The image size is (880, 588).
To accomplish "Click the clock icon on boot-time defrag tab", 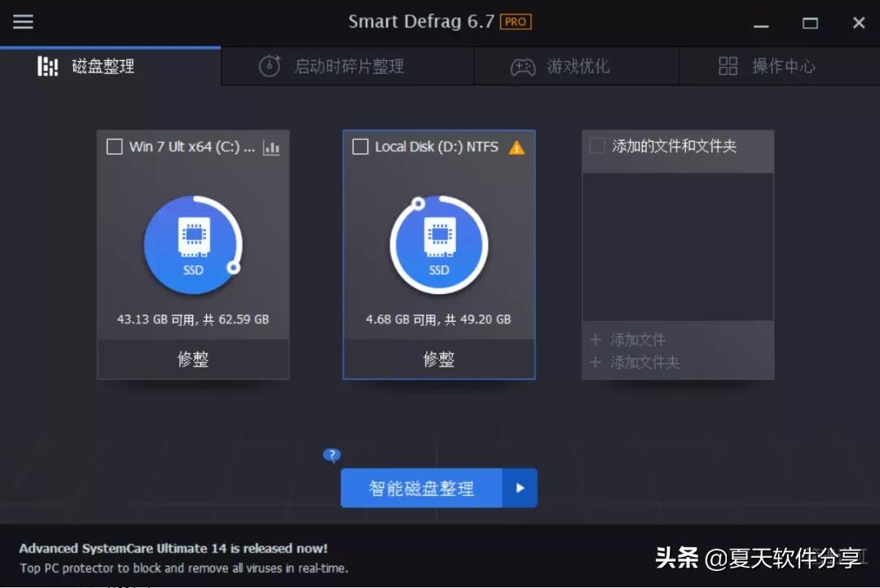I will click(x=269, y=66).
